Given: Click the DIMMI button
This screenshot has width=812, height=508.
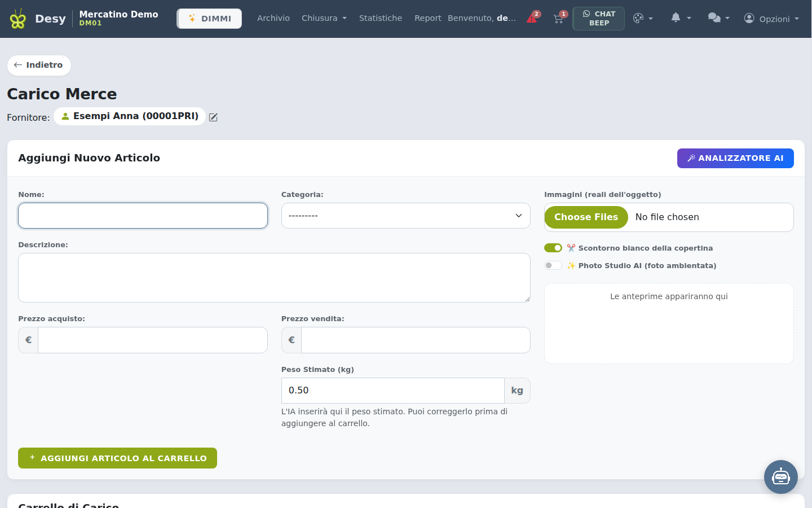Looking at the screenshot, I should 209,19.
